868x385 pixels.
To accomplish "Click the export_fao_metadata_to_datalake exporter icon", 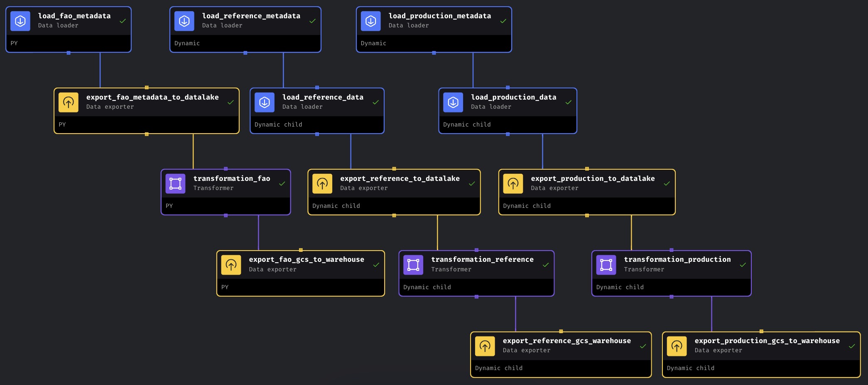I will (x=69, y=102).
